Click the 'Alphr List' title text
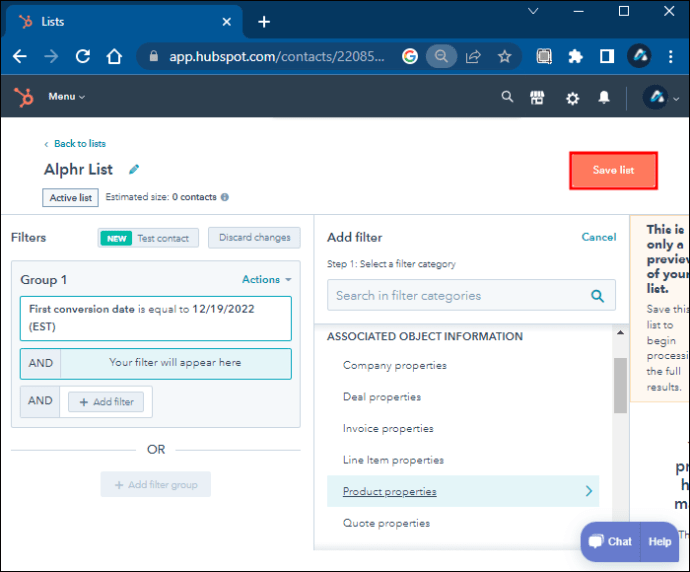The image size is (690, 572). pos(78,169)
